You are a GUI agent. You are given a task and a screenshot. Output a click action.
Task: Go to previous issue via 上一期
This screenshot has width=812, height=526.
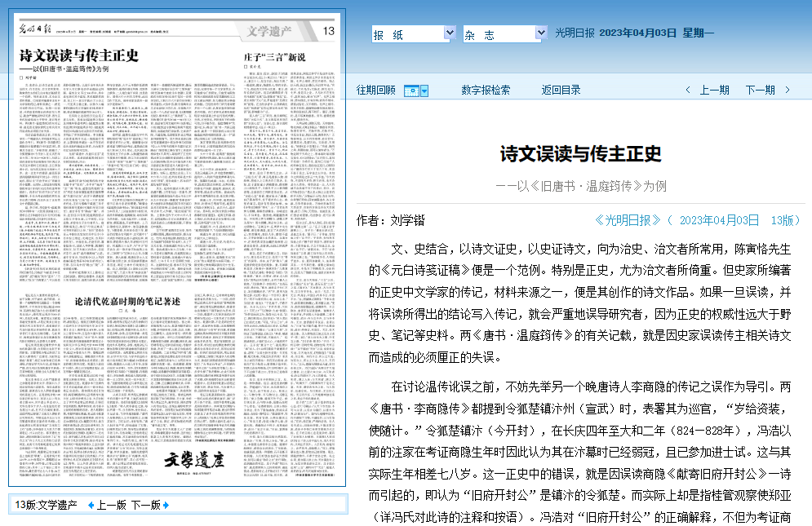(x=715, y=90)
